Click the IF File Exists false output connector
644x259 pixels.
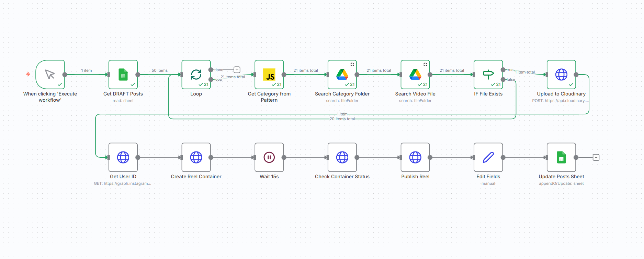click(503, 79)
